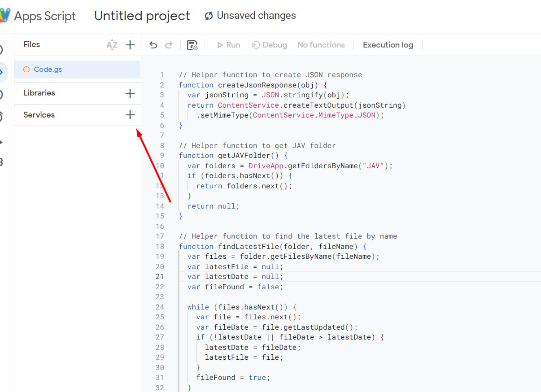Open Triggers from the left sidebar
This screenshot has width=541, height=392.
[2, 117]
